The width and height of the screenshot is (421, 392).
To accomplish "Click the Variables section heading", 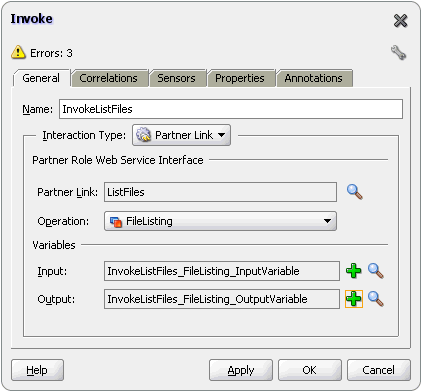I will (54, 245).
